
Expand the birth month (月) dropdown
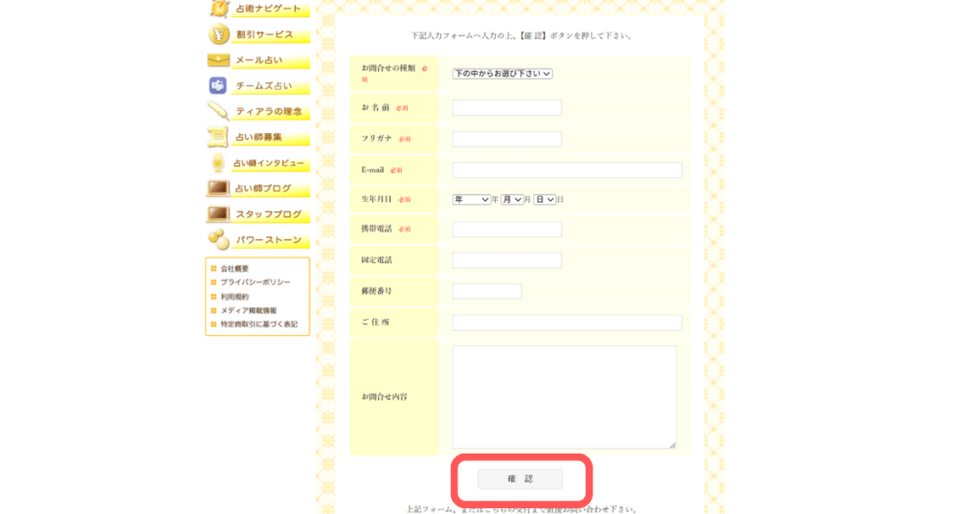(512, 199)
